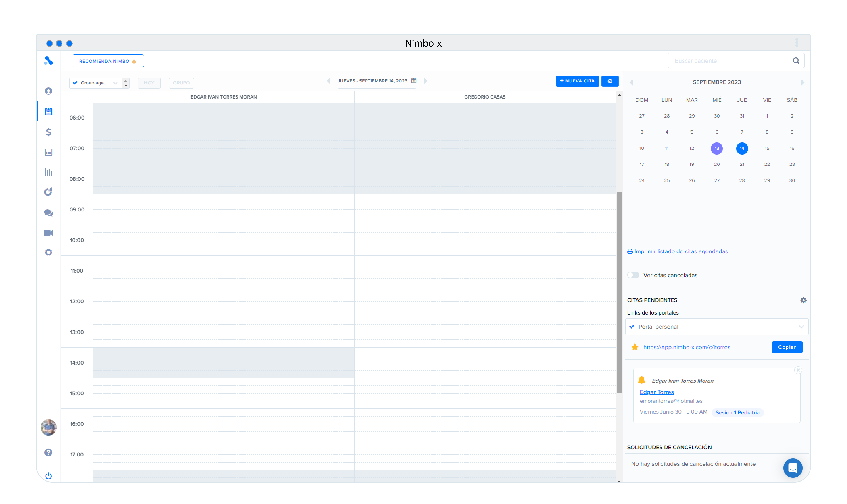Click the Sesion 1 Pediatria tag

tap(737, 413)
